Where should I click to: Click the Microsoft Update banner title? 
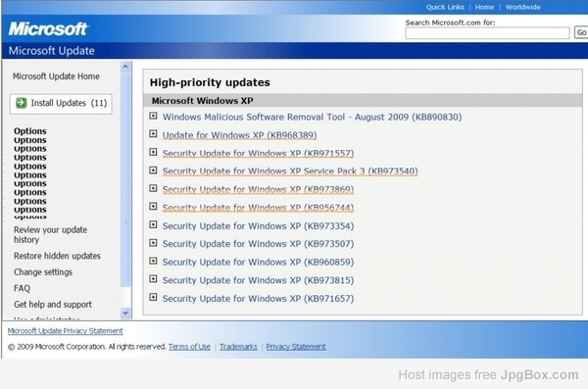[x=51, y=51]
